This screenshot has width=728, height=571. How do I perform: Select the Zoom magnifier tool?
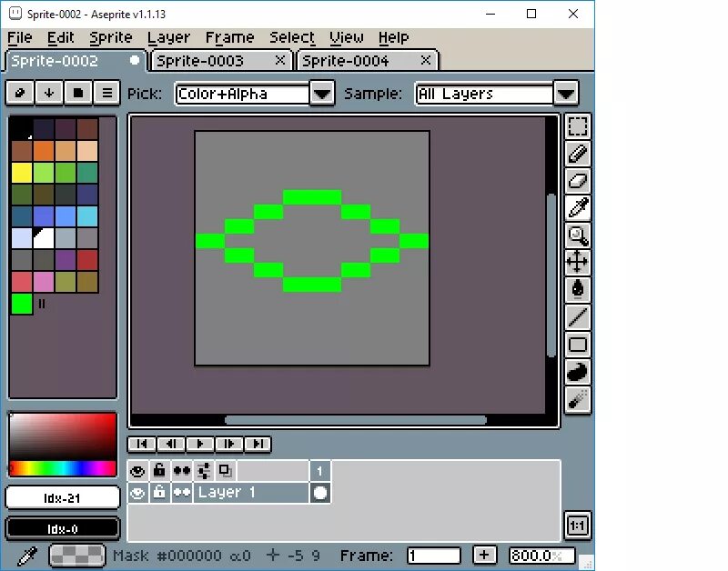tap(578, 235)
